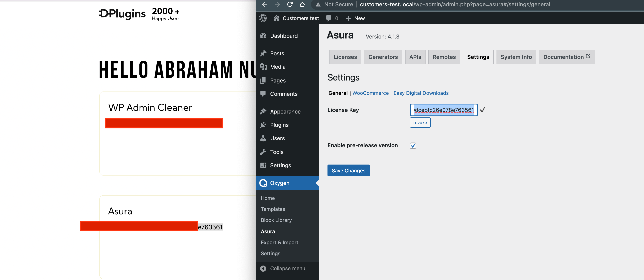Select the e763561 license text on Asura card

(210, 227)
